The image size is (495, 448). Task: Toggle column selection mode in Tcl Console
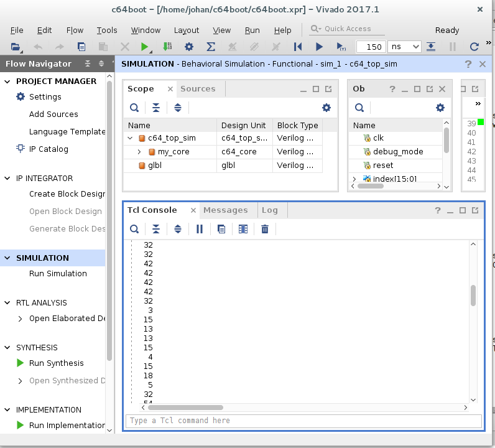click(243, 229)
